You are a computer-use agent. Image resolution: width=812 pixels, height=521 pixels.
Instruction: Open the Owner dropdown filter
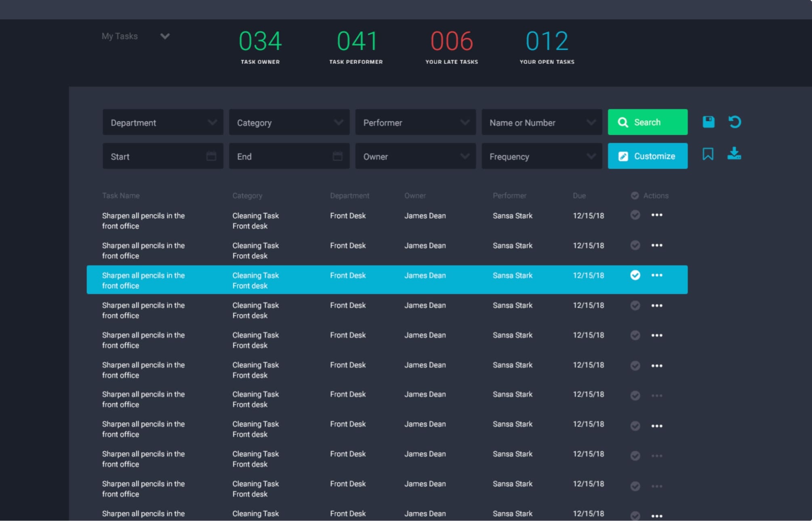pos(415,156)
